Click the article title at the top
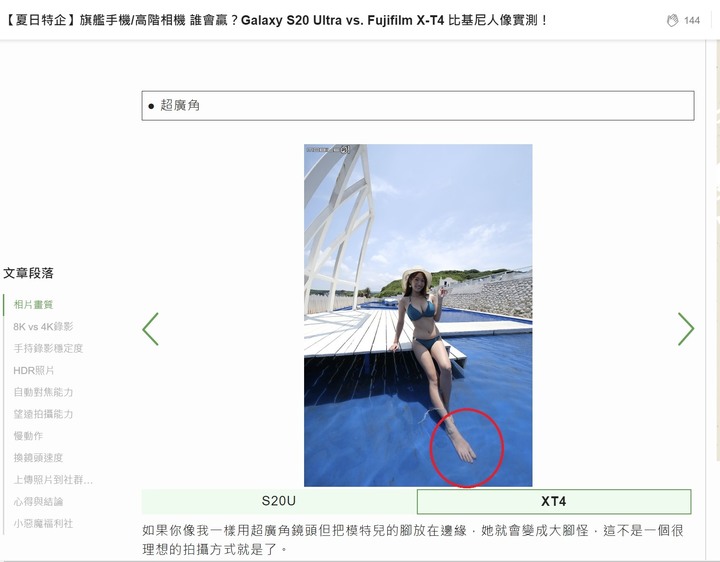This screenshot has width=720, height=562. click(x=276, y=20)
